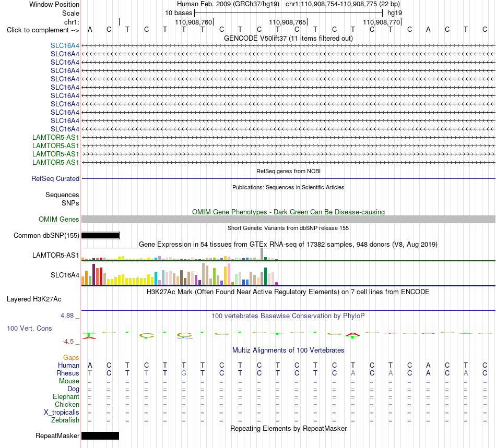Screen dimensions: 496x448
Task: Click the 110,908,760 ruler position label
Action: [194, 22]
